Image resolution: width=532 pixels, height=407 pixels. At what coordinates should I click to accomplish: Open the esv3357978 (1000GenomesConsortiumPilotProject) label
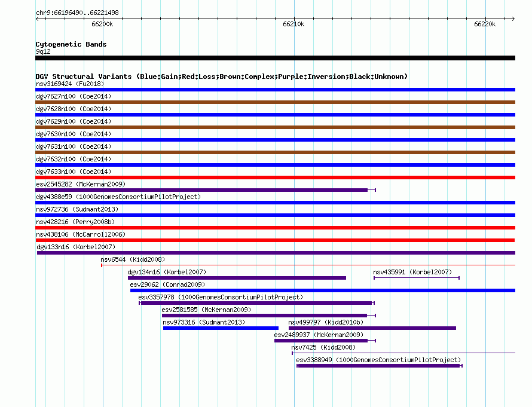click(x=221, y=297)
